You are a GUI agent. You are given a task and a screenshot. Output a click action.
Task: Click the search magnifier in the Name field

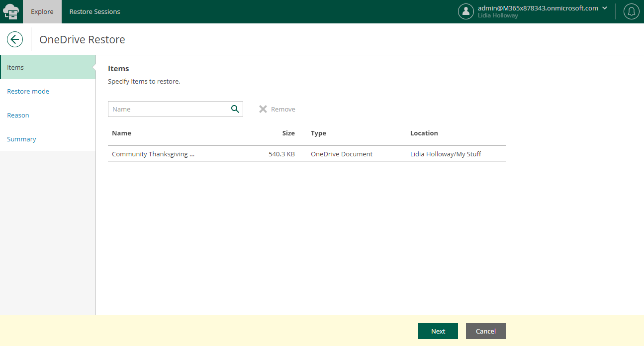(234, 109)
